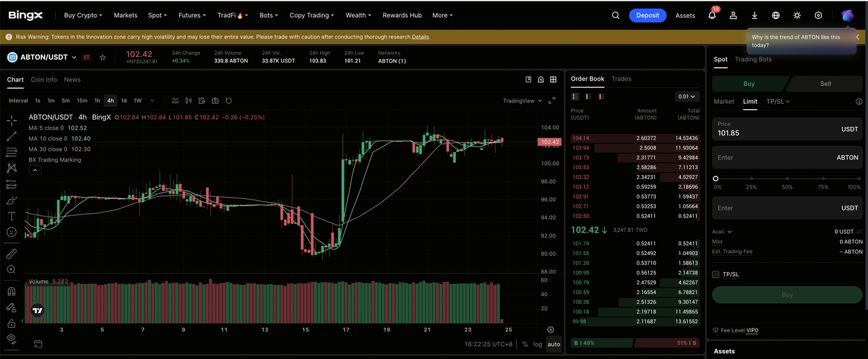The width and height of the screenshot is (868, 359).
Task: Toggle auto scale on chart
Action: 554,344
